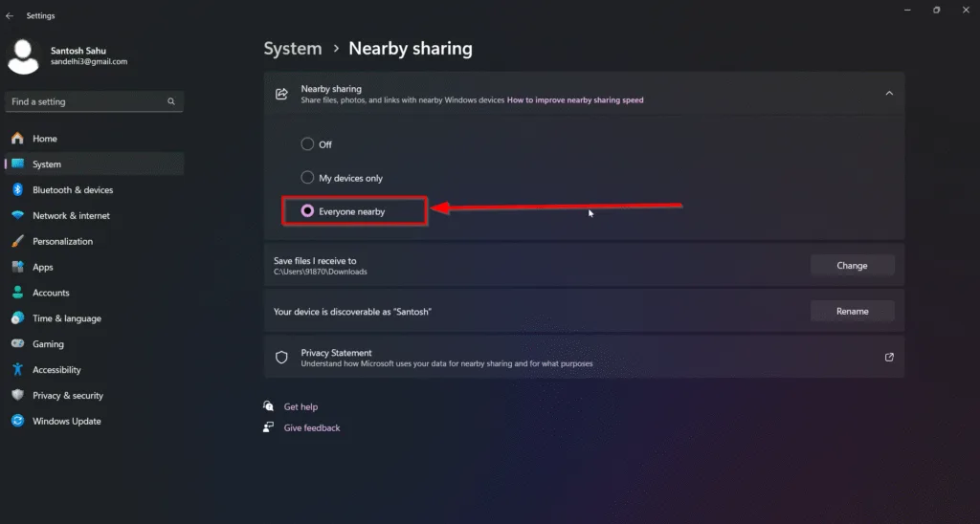The height and width of the screenshot is (524, 980).
Task: Click the Rename device button
Action: (852, 311)
